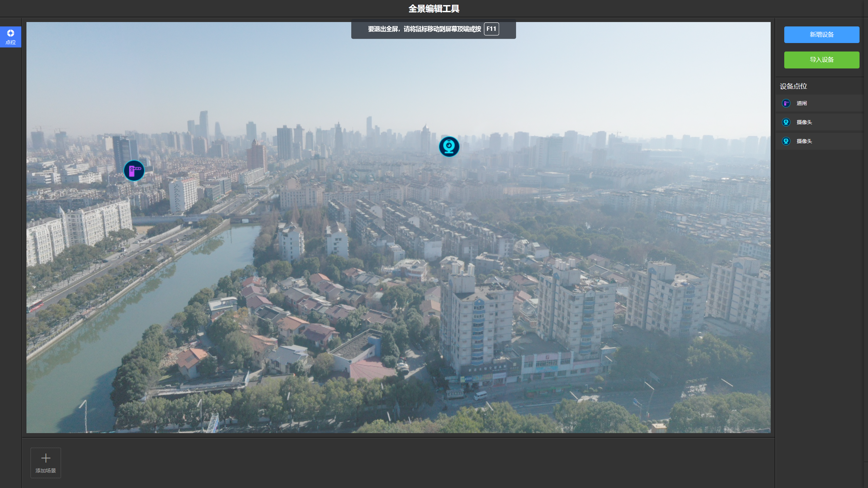
Task: Click the exit-fullscreen hint banner text
Action: click(424, 29)
